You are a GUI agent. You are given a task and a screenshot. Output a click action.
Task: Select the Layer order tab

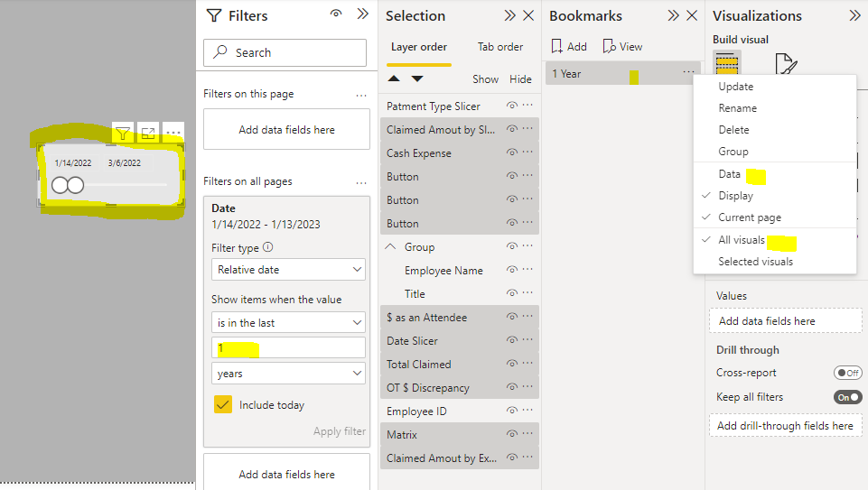coord(419,47)
